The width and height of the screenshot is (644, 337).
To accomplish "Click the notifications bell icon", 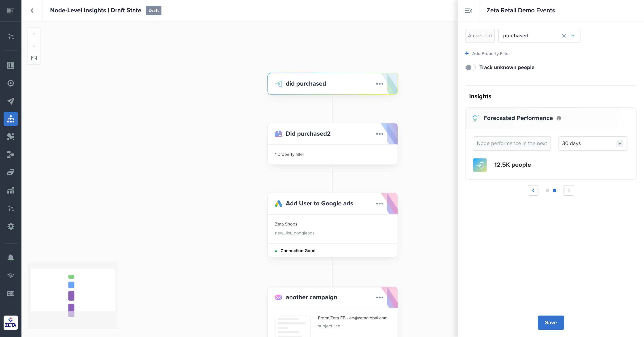I will [x=11, y=258].
